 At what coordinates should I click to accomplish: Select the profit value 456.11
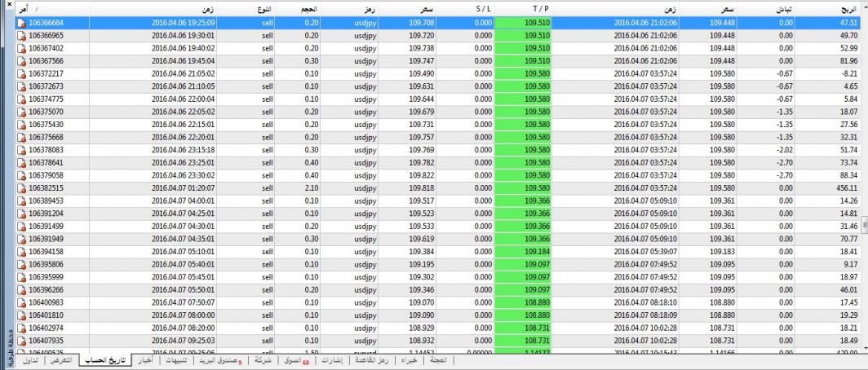(847, 188)
